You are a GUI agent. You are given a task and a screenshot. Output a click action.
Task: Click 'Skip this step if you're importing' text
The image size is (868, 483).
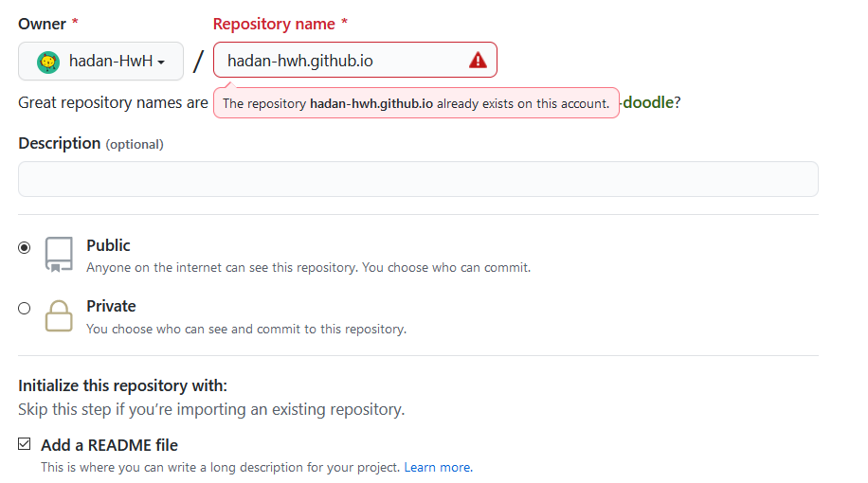(x=211, y=409)
